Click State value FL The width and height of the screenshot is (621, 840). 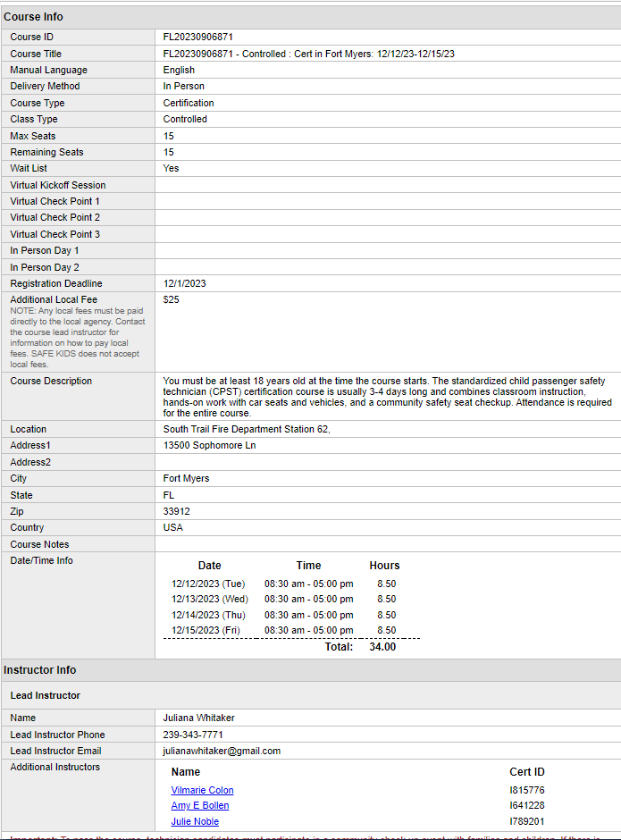click(x=168, y=496)
